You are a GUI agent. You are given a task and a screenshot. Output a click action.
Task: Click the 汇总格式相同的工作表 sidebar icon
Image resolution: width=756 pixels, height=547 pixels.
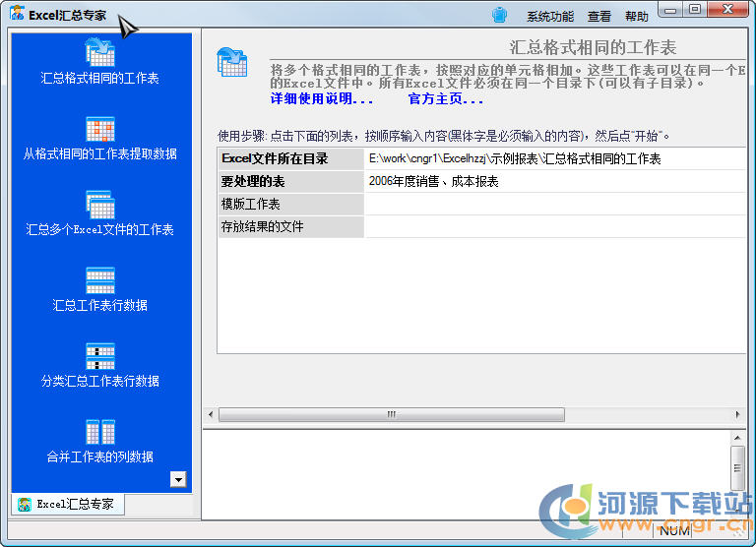(x=99, y=52)
